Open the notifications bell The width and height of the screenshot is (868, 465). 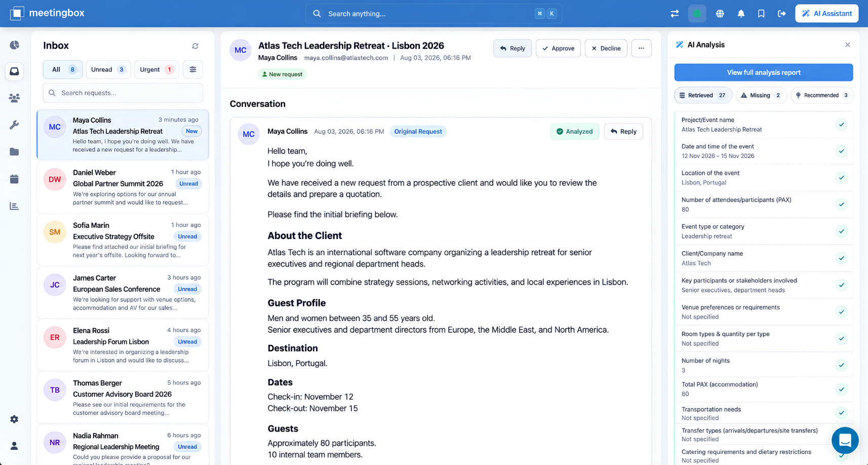coord(741,14)
